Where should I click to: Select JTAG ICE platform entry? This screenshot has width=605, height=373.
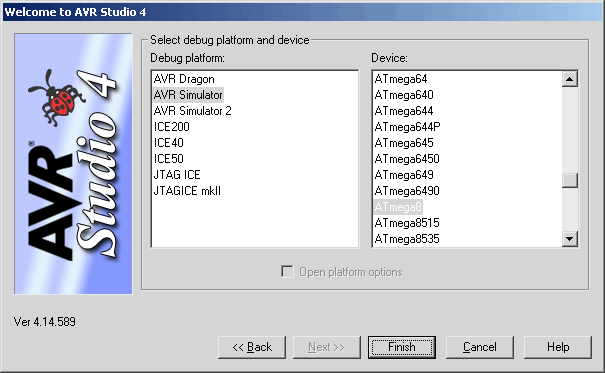pyautogui.click(x=177, y=175)
